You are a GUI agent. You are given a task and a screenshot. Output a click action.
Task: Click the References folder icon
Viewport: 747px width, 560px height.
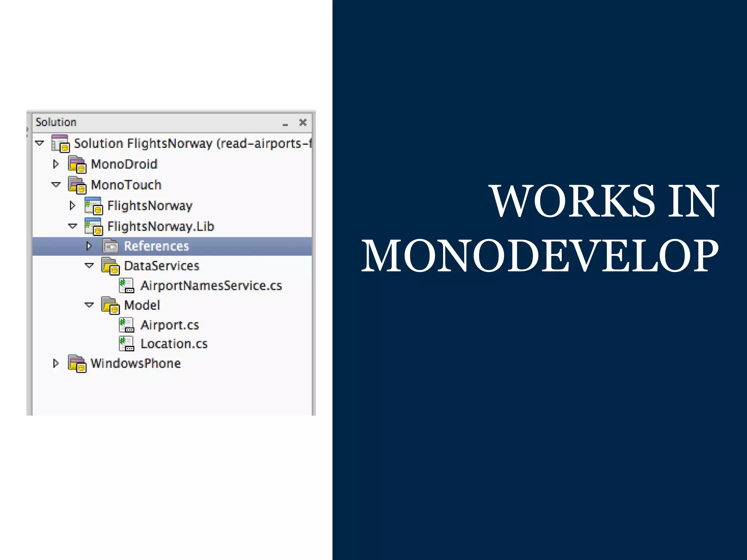110,246
